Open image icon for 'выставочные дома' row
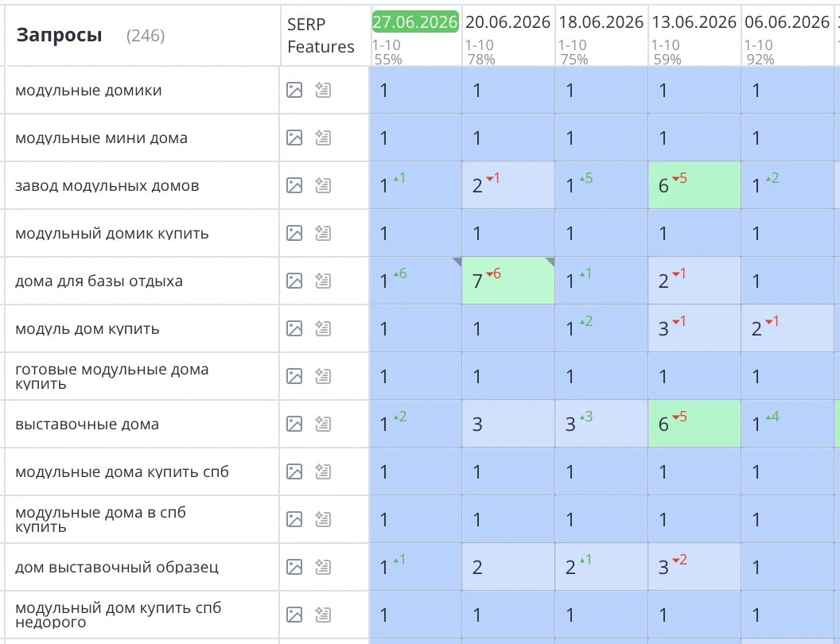The height and width of the screenshot is (644, 840). pos(294,424)
